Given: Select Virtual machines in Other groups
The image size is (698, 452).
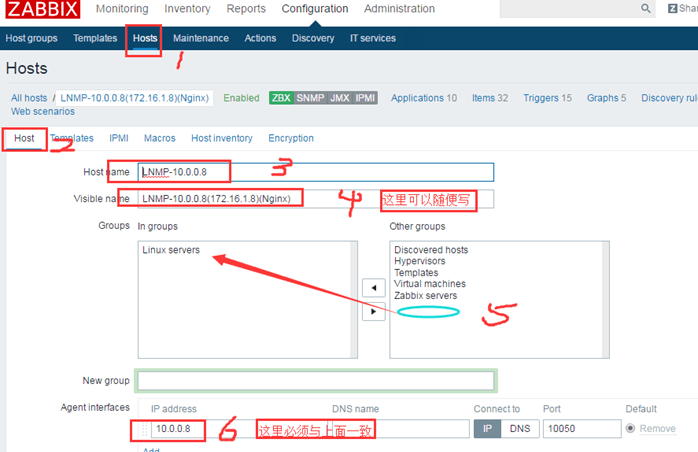Looking at the screenshot, I should 430,284.
